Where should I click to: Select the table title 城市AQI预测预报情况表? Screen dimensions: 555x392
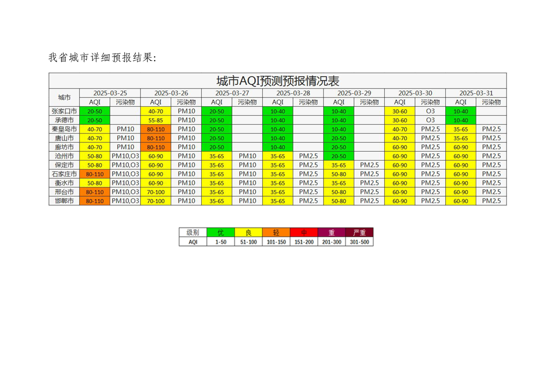click(277, 81)
